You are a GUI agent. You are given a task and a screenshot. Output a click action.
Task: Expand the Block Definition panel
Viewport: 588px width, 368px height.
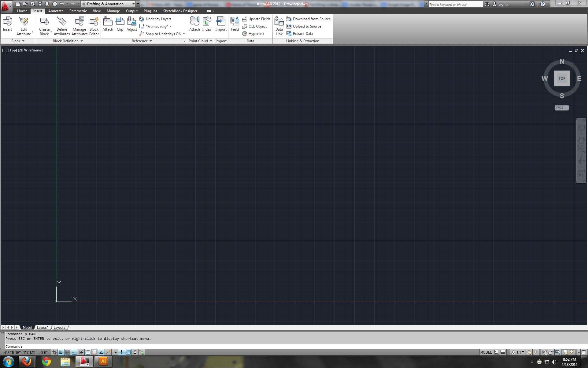(68, 41)
